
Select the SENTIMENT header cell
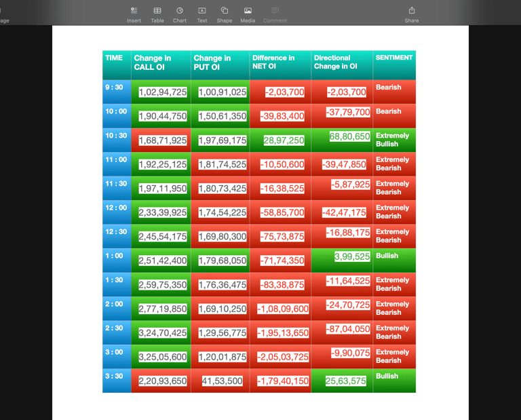pyautogui.click(x=394, y=65)
